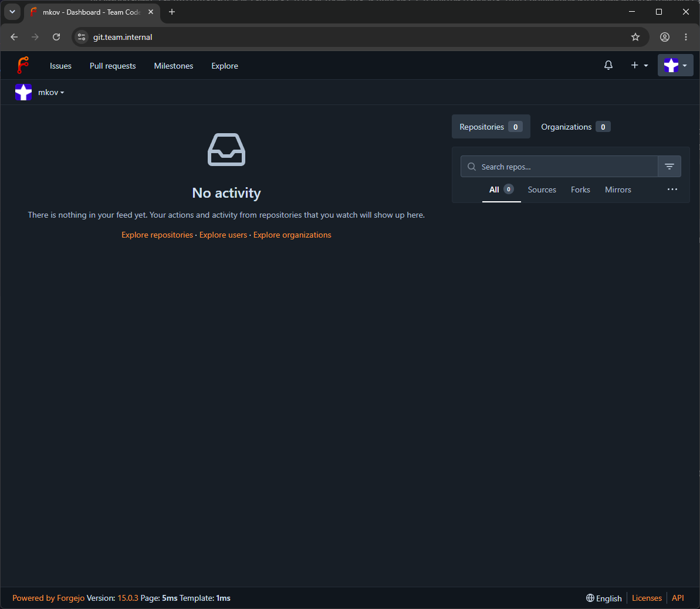Screen dimensions: 700x609
Task: Open a new browser tab
Action: point(172,12)
